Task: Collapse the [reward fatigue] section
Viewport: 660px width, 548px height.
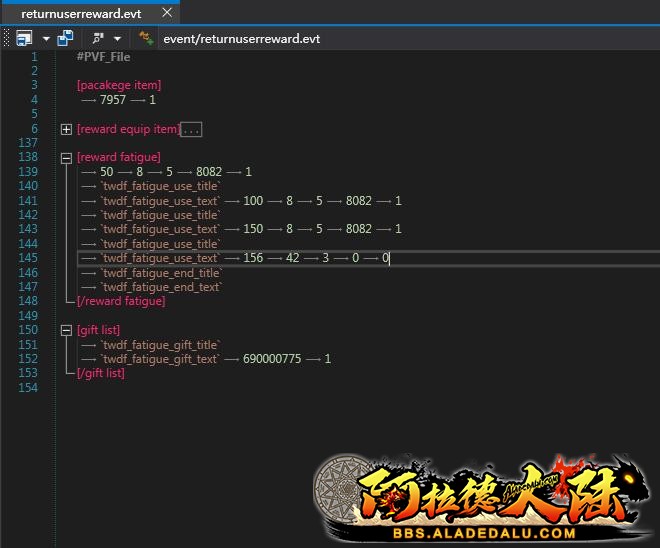Action: point(66,158)
